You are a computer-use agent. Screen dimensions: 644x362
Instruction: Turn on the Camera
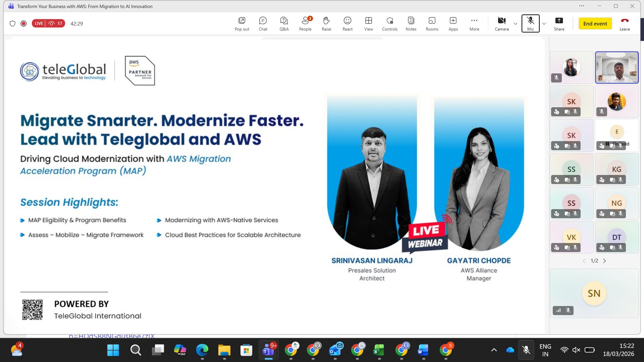click(501, 23)
